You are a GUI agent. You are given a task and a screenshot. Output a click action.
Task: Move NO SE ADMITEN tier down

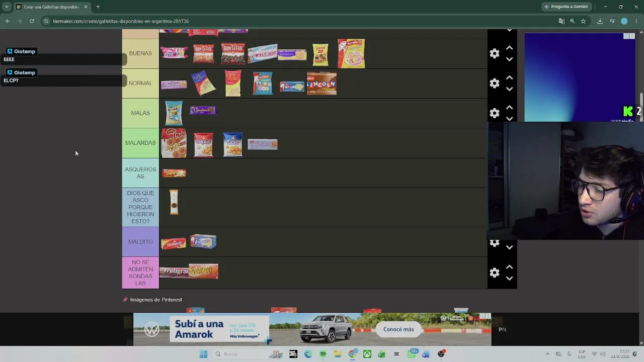[x=509, y=278]
